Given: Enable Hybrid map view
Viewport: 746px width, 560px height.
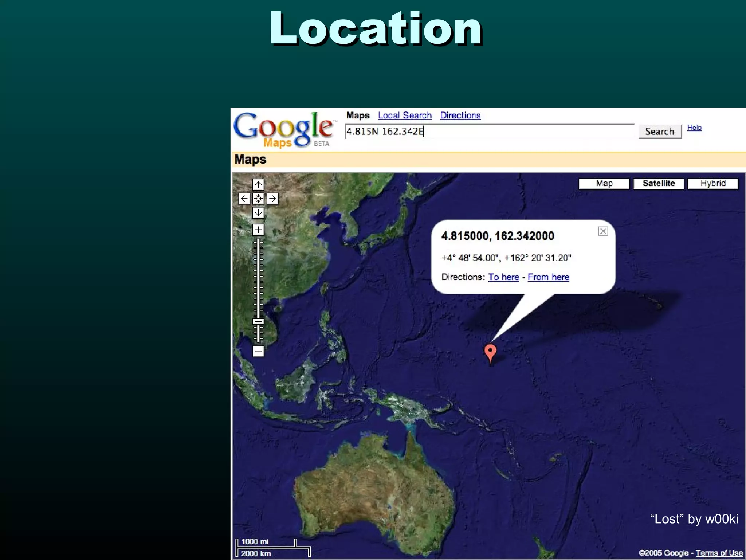Looking at the screenshot, I should [713, 183].
